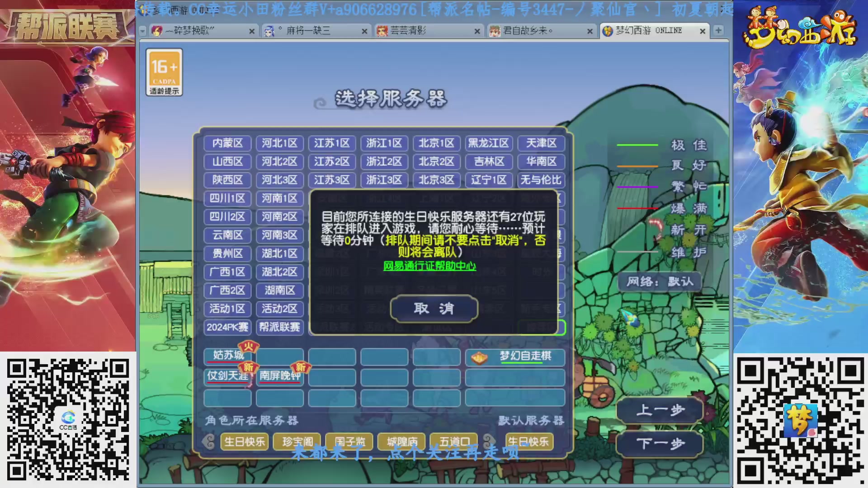Pick the 珍宝阁 character server
The width and height of the screenshot is (868, 488).
click(x=297, y=442)
